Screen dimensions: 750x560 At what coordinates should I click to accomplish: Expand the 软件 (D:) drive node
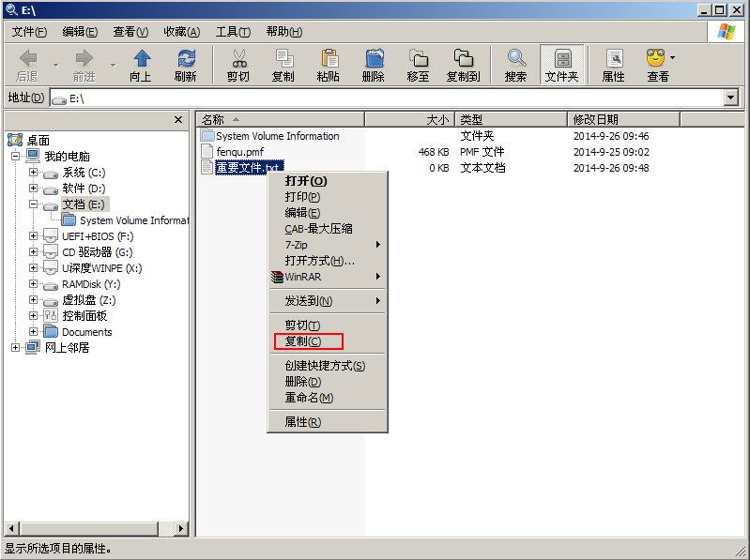pyautogui.click(x=33, y=188)
